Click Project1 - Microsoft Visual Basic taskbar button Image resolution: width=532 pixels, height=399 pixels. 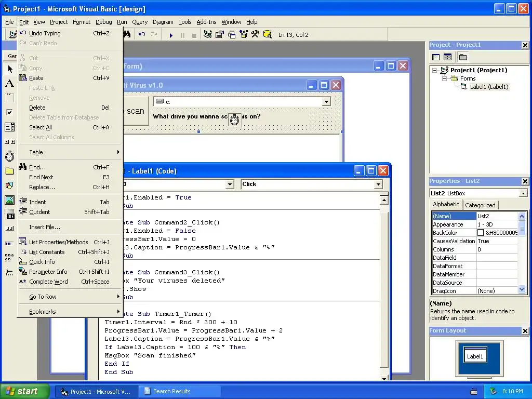[97, 392]
